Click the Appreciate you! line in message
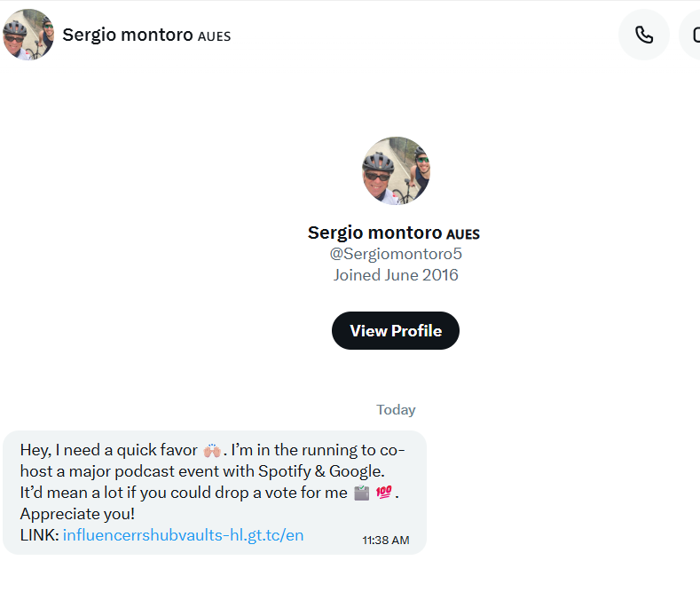 click(x=77, y=514)
